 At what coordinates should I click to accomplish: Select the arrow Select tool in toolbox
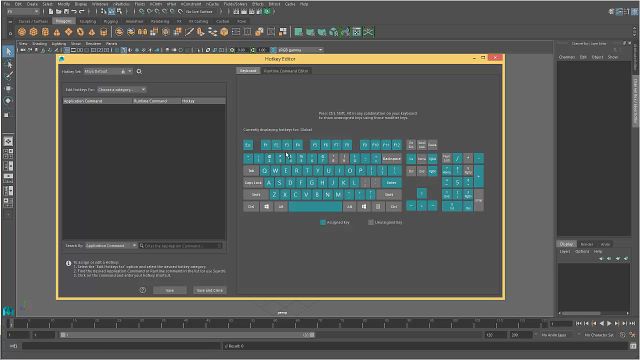(x=8, y=51)
